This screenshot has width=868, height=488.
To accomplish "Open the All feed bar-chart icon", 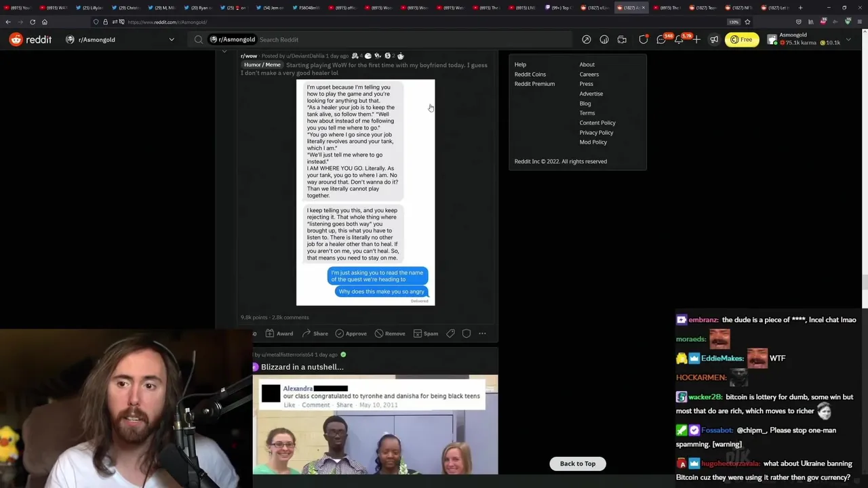I will pos(604,39).
